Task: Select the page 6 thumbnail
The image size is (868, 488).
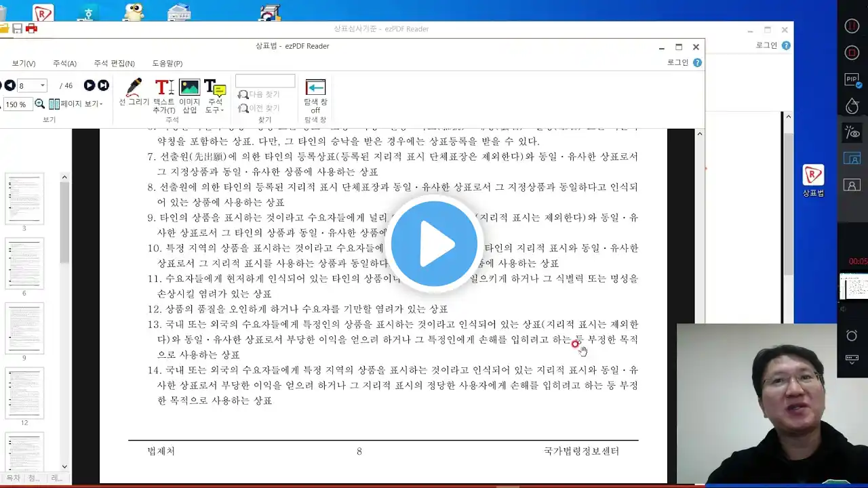Action: (x=24, y=264)
